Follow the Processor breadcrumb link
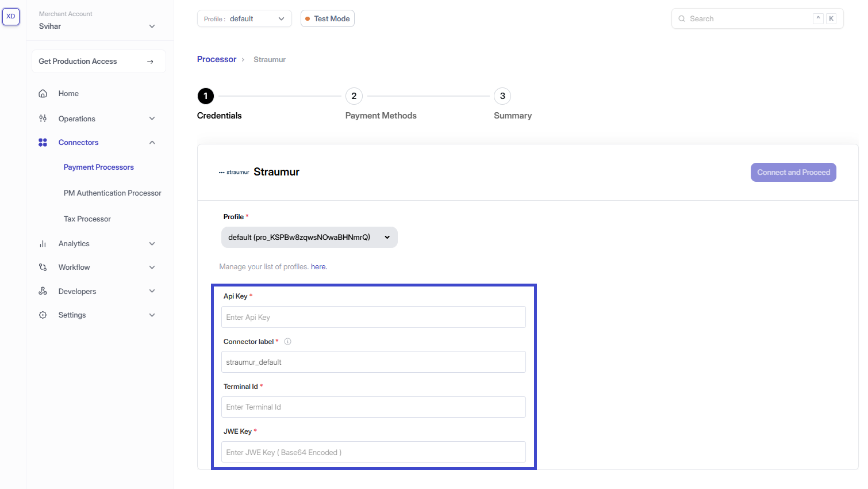The height and width of the screenshot is (489, 868). 217,59
